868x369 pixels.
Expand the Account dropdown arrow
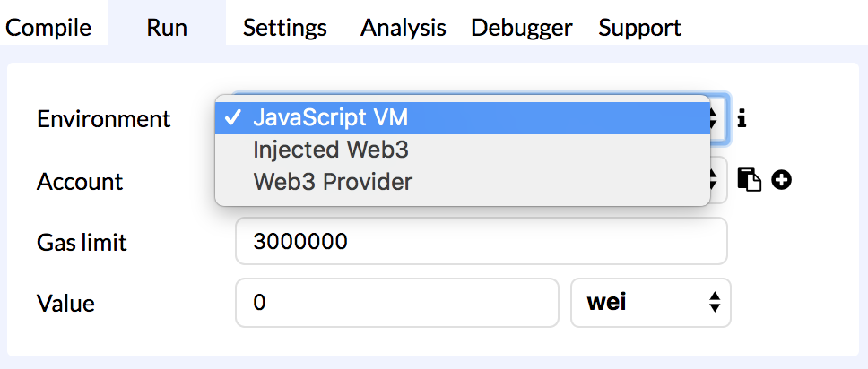coord(716,180)
